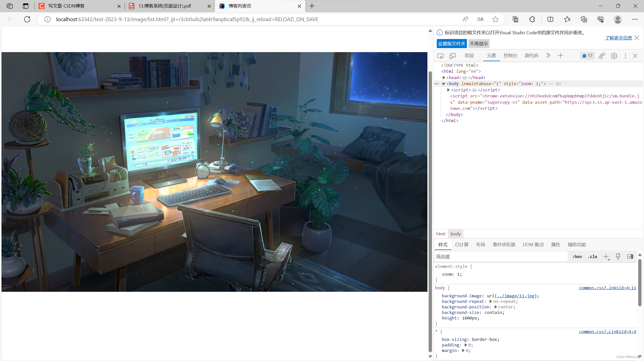Click the browser address bar URL
This screenshot has width=644, height=361.
pos(187,19)
